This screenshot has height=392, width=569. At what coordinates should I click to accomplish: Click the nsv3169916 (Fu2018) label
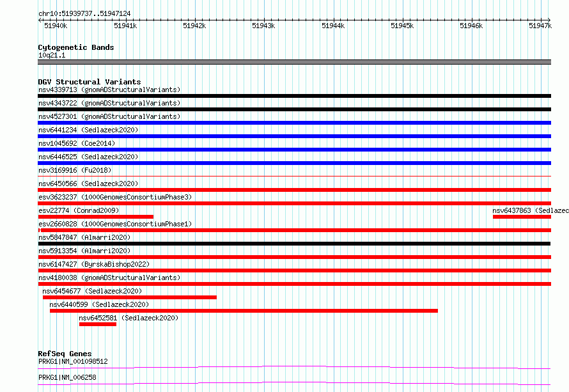[x=75, y=170]
